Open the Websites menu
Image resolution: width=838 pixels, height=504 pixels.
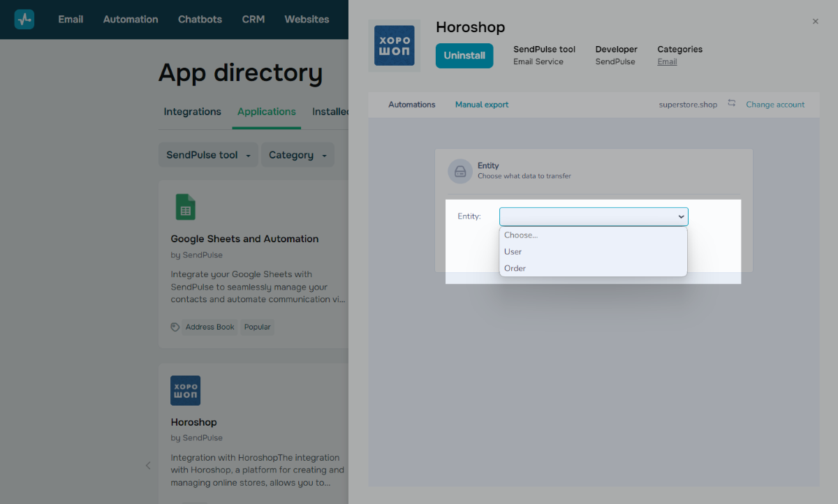click(x=307, y=20)
